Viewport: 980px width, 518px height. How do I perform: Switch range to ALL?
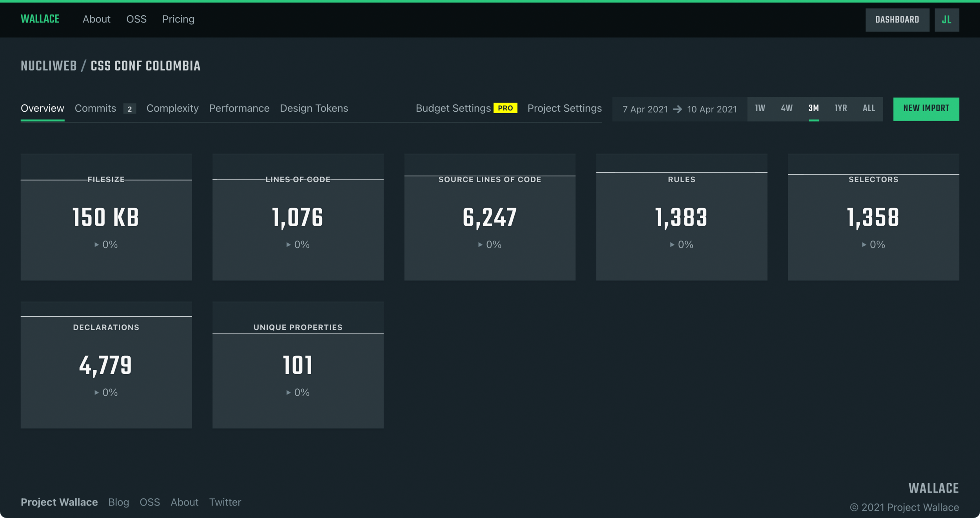click(x=869, y=108)
